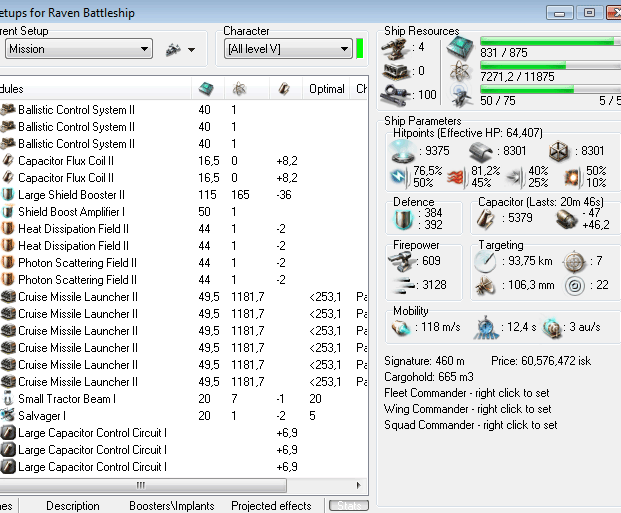The height and width of the screenshot is (513, 621).
Task: Select the Large Shield Booster II module
Action: [184, 195]
